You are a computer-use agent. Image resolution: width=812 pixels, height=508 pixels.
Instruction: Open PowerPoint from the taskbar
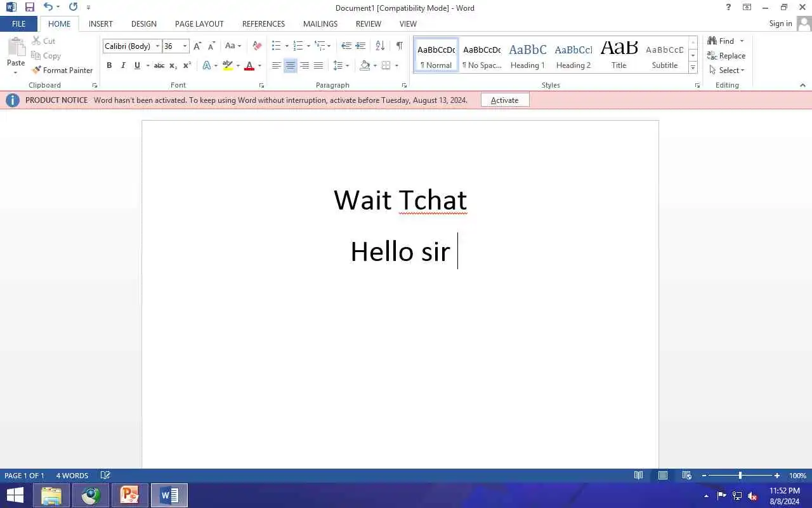tap(129, 495)
